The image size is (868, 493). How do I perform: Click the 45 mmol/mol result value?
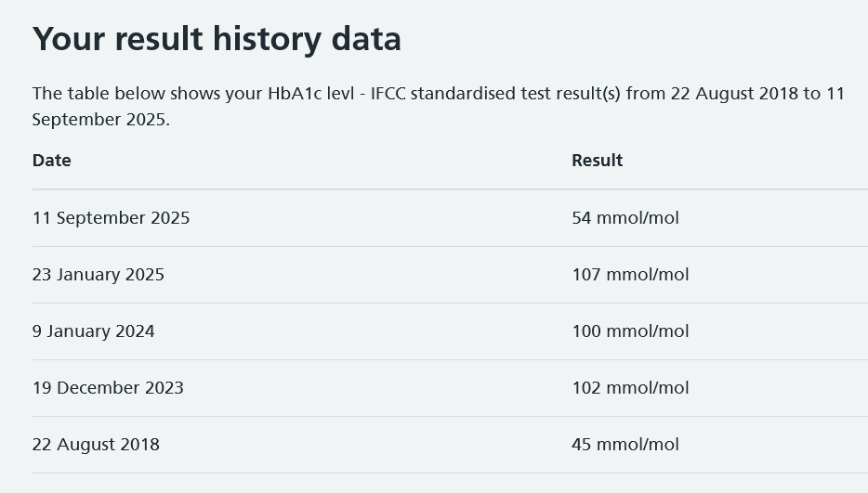tap(625, 445)
